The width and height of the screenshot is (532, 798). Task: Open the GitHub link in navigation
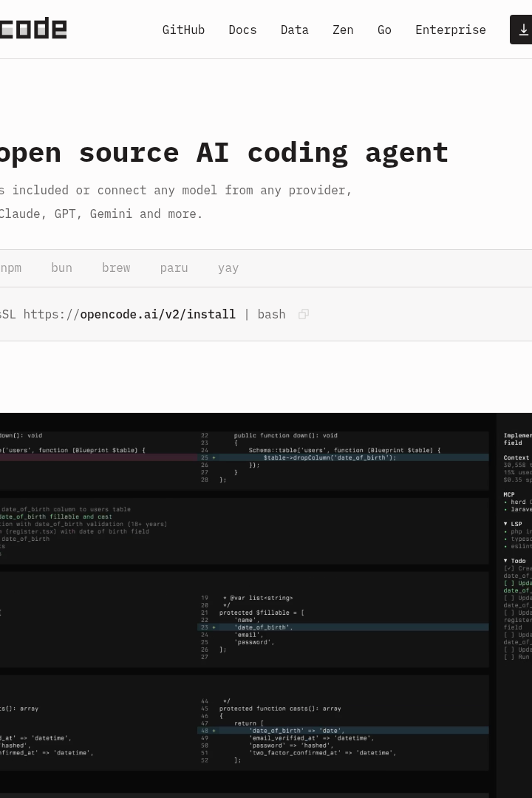point(183,30)
